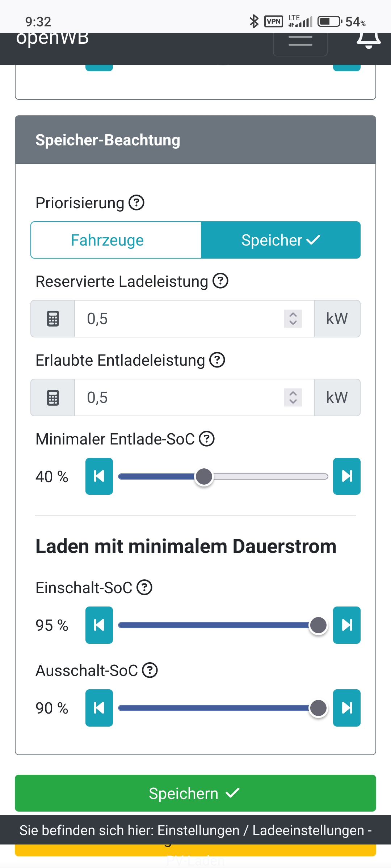
Task: Click the openWB brand link
Action: [x=52, y=39]
